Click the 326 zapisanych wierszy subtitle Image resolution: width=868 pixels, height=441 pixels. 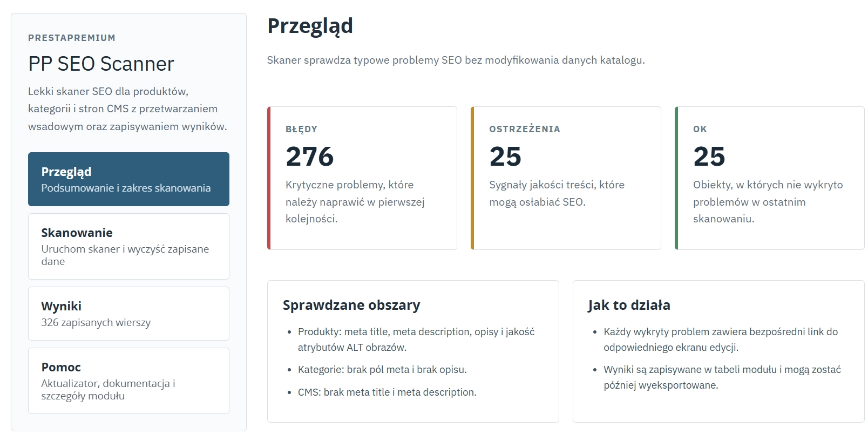(x=95, y=322)
